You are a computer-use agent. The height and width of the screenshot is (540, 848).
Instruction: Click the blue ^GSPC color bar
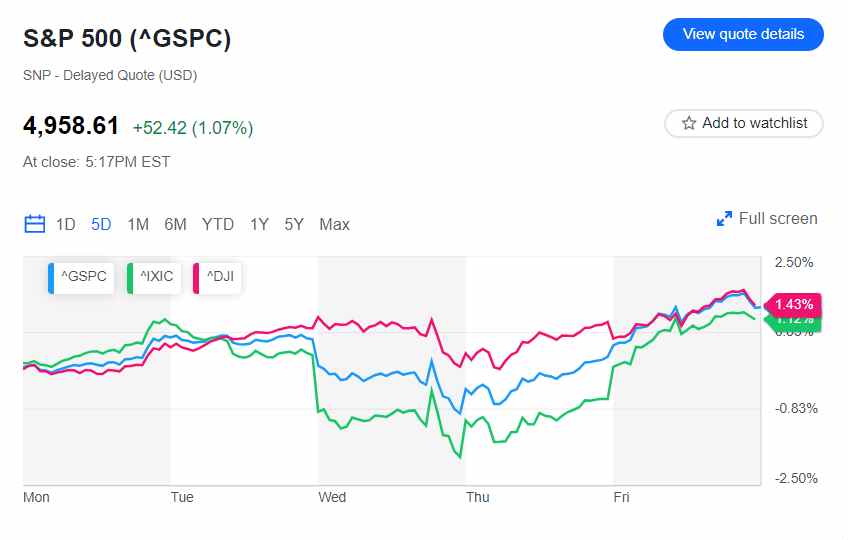point(51,277)
